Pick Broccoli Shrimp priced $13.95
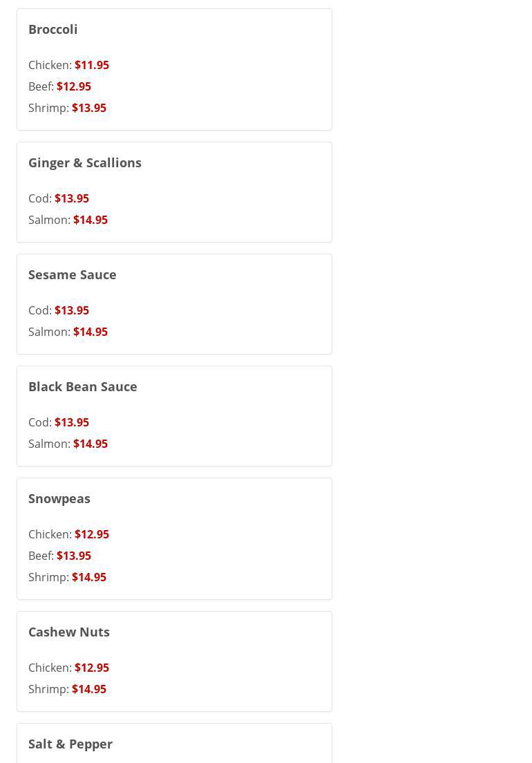 (67, 108)
